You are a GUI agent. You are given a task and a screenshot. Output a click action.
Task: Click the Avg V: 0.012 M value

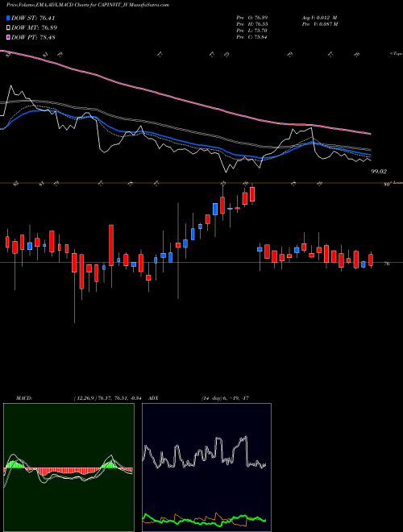319,17
